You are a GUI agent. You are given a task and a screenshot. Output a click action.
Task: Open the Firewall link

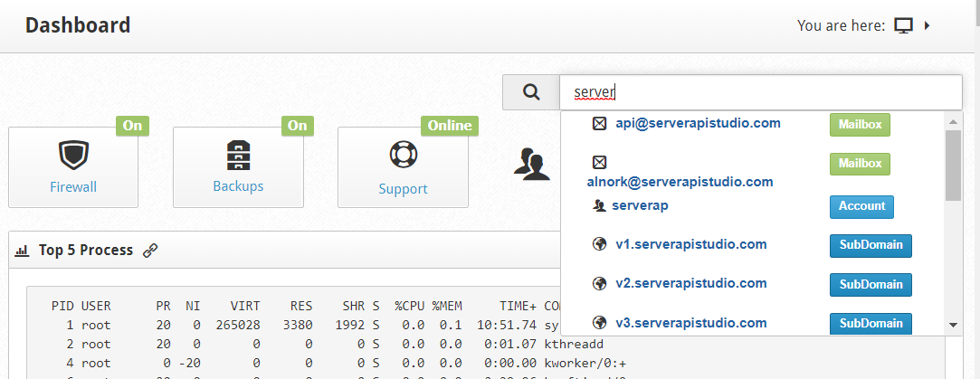73,186
